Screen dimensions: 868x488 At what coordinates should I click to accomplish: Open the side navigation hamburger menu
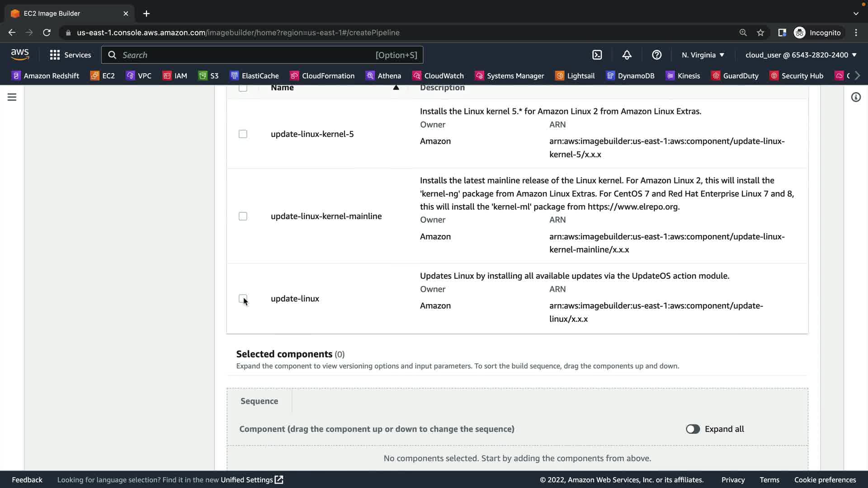[12, 97]
